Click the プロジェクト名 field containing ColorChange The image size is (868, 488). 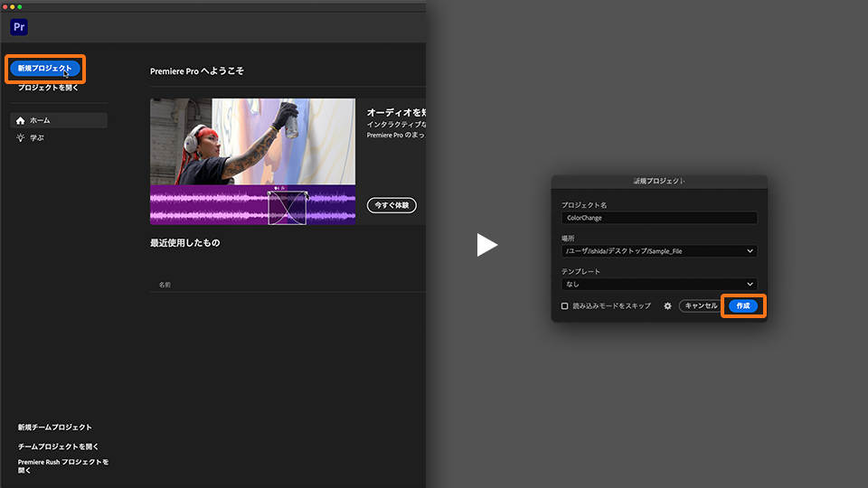coord(659,218)
